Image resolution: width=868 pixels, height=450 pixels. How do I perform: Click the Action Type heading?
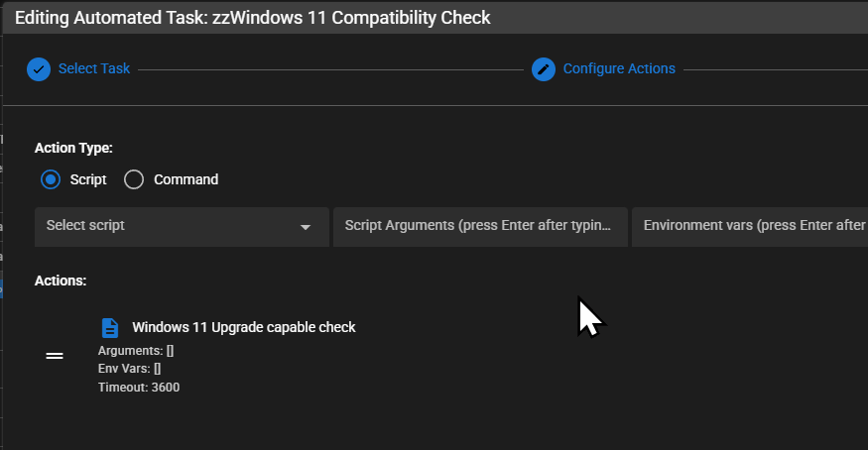click(73, 148)
